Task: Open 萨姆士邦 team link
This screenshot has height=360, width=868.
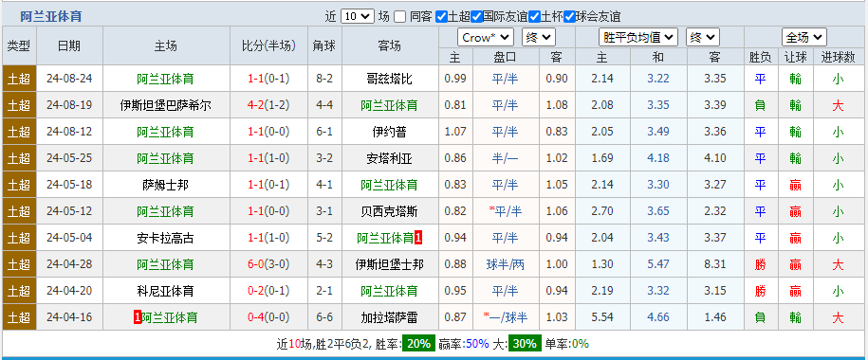Action: 165,185
